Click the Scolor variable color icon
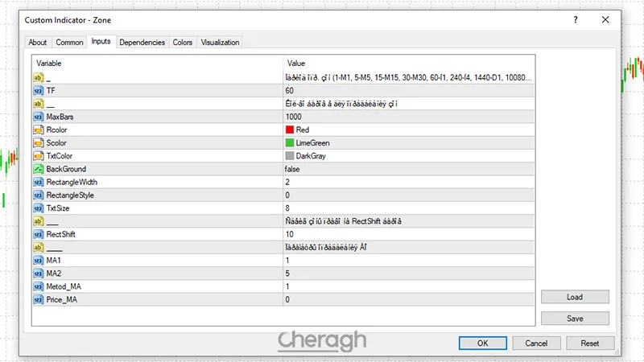Viewport: 644px width, 362px height. point(38,142)
